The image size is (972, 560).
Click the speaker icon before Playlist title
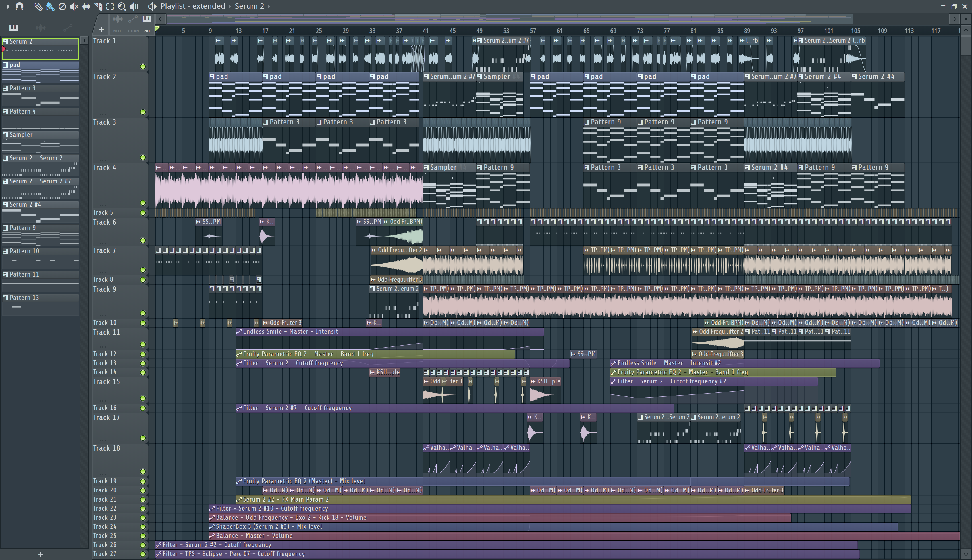[x=152, y=6]
